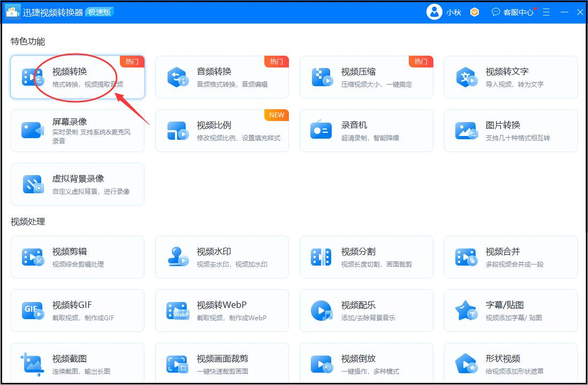
Task: Click the 虚拟背景录像 title text
Action: coord(78,179)
